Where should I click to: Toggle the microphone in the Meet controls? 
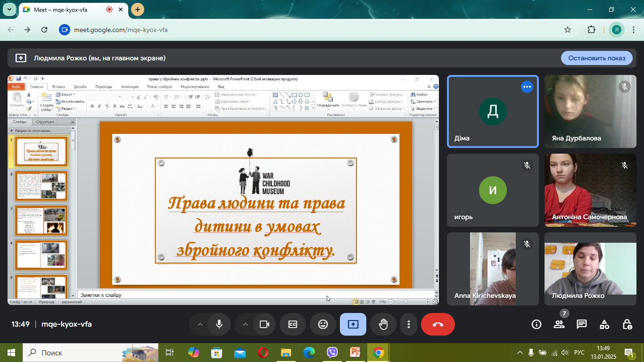[x=219, y=324]
